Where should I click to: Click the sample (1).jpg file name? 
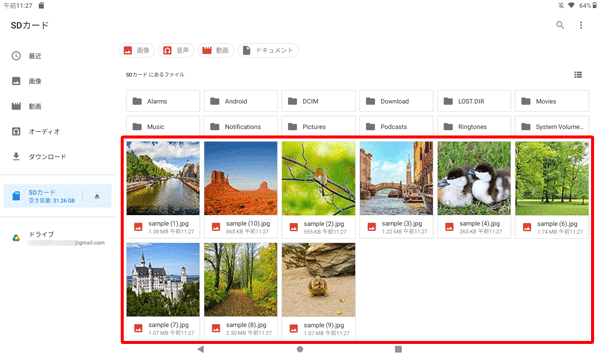(x=168, y=223)
